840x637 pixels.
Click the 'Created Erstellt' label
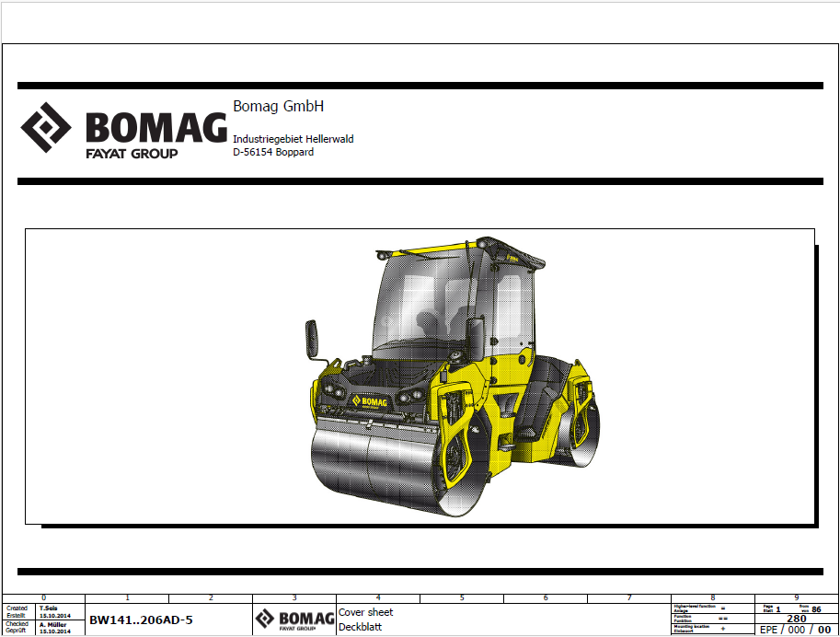[x=17, y=612]
